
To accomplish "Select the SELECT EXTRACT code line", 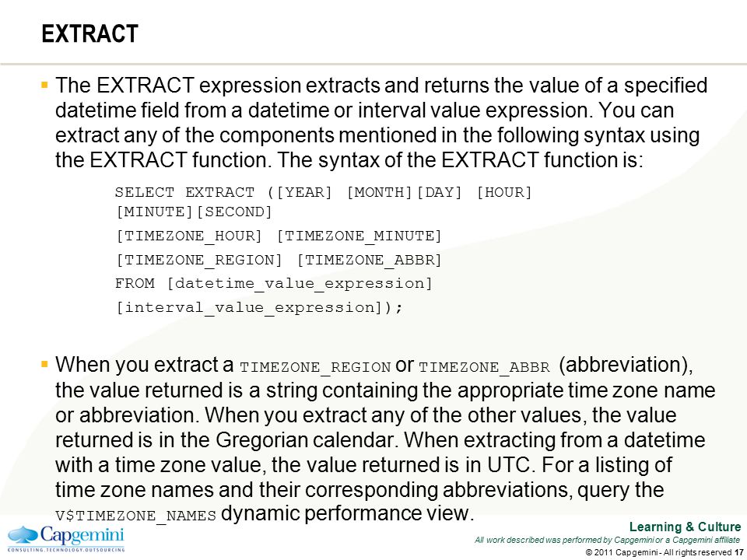I will click(x=323, y=192).
